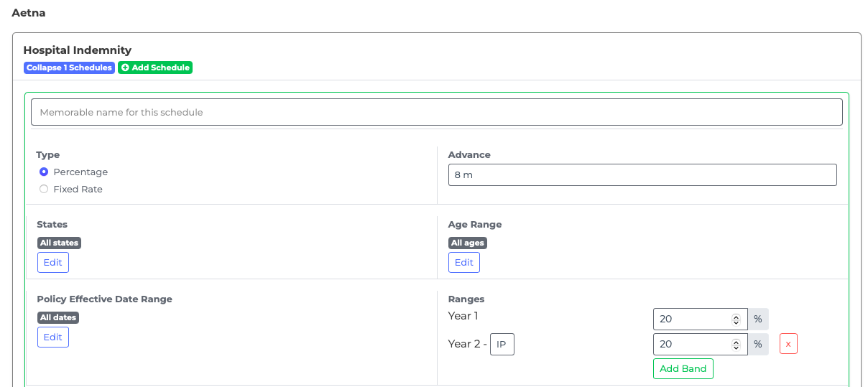Click the Year 1 percentage input
This screenshot has width=868, height=387.
(x=691, y=319)
